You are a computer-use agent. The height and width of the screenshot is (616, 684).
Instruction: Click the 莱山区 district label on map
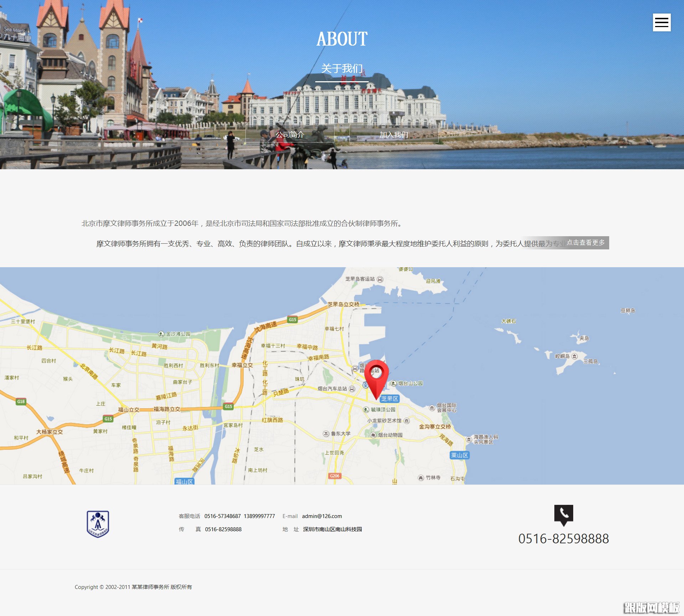click(459, 455)
